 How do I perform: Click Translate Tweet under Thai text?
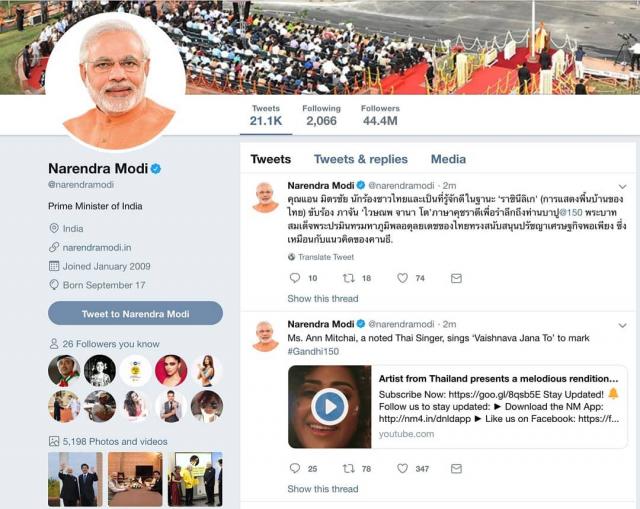[326, 257]
